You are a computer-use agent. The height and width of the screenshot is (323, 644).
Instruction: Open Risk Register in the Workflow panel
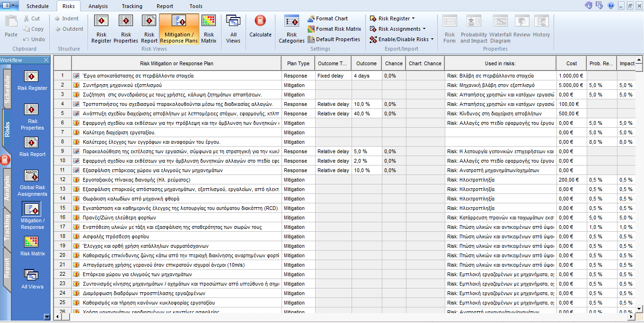point(32,81)
